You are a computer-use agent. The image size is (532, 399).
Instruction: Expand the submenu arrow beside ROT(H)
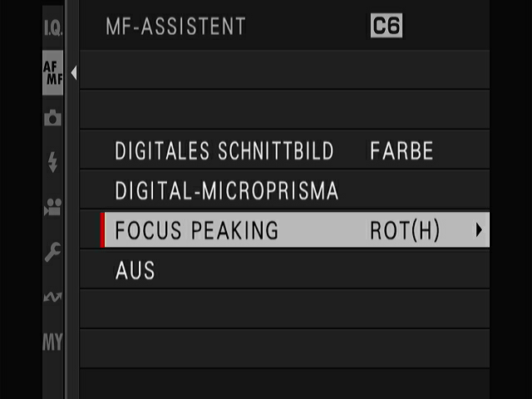point(479,230)
